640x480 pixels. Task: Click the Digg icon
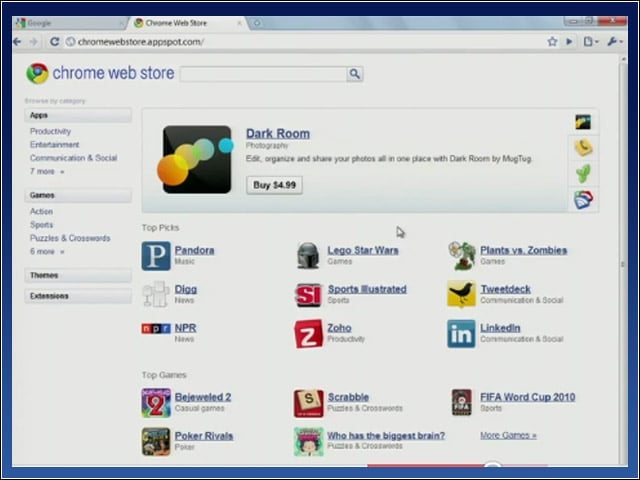(x=156, y=294)
